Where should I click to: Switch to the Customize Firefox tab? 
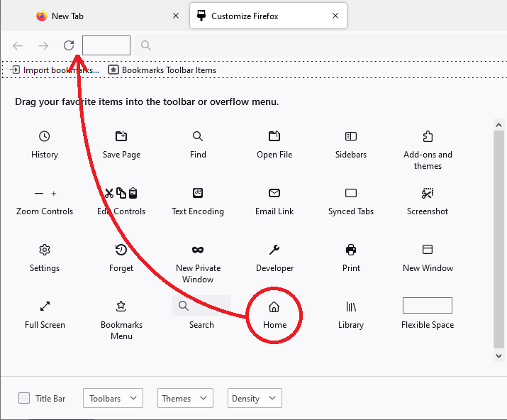[268, 16]
